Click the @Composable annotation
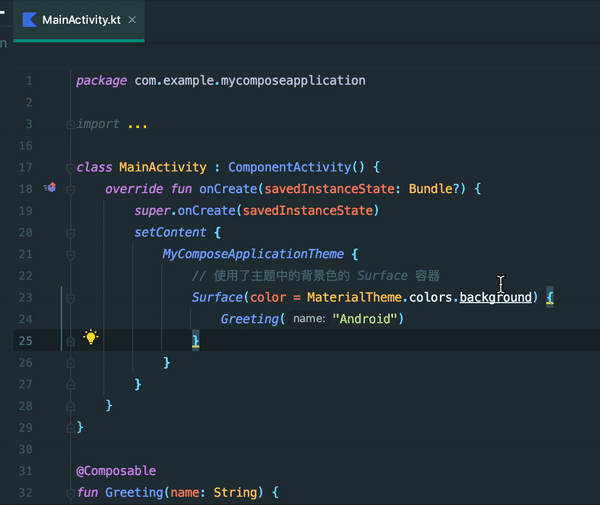600x505 pixels. tap(116, 471)
